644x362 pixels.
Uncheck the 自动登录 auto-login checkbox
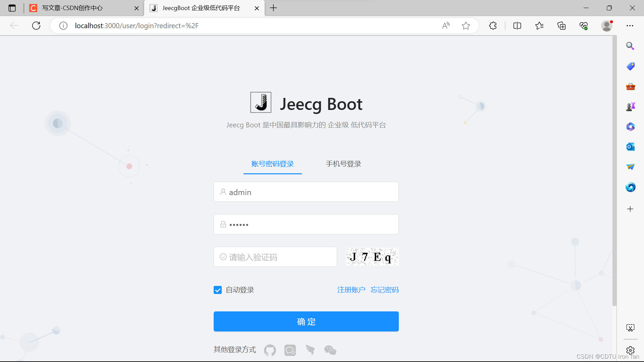(217, 290)
